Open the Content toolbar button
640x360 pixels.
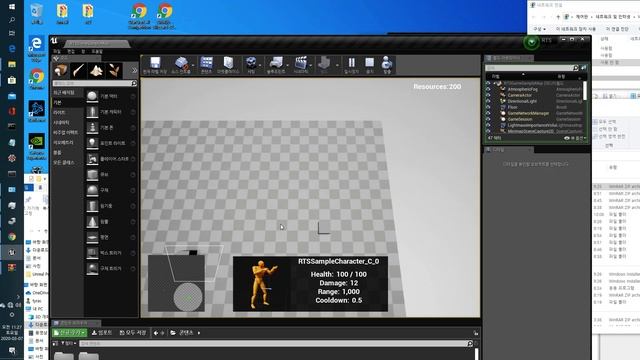[x=207, y=65]
